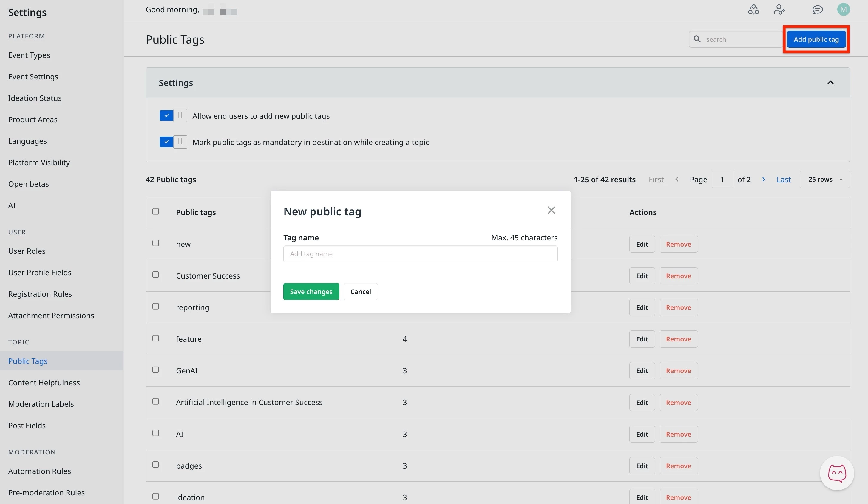The image size is (868, 504).
Task: Select all public tags header checkbox
Action: [156, 211]
